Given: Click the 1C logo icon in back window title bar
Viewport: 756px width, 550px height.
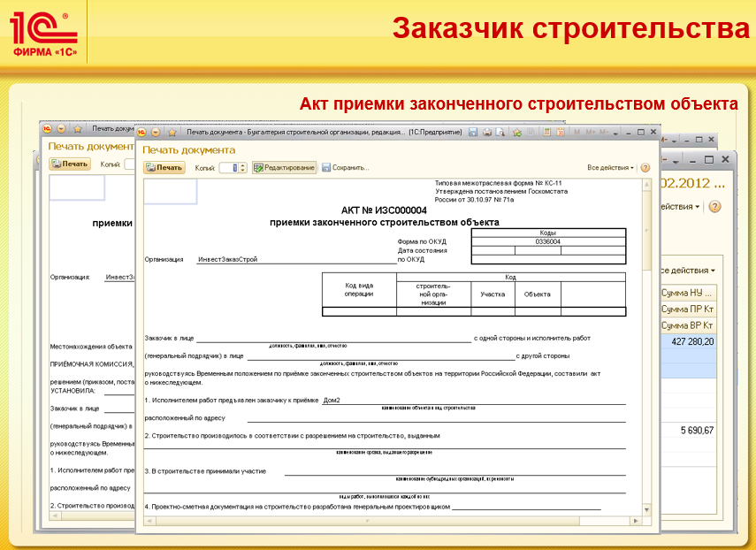Looking at the screenshot, I should pyautogui.click(x=47, y=129).
